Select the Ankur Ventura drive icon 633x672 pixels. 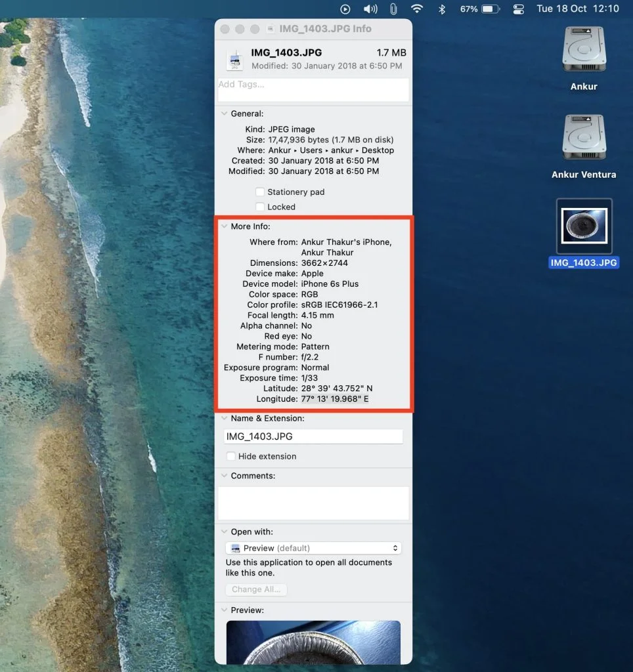(584, 136)
